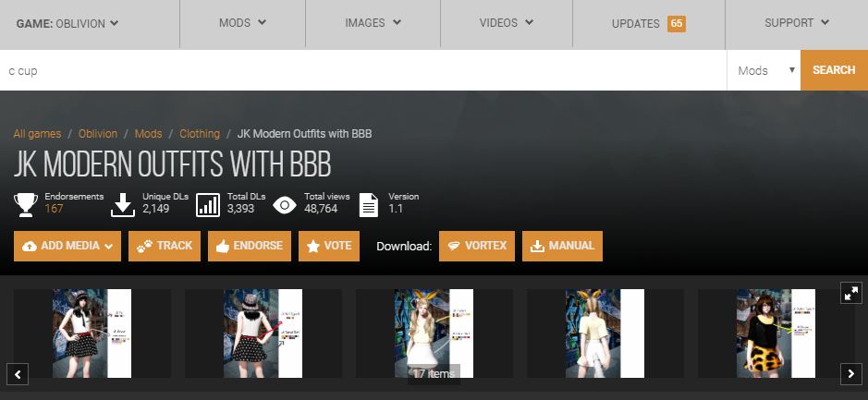This screenshot has width=868, height=400.
Task: Expand the VIDEOS navigation menu
Action: click(506, 23)
